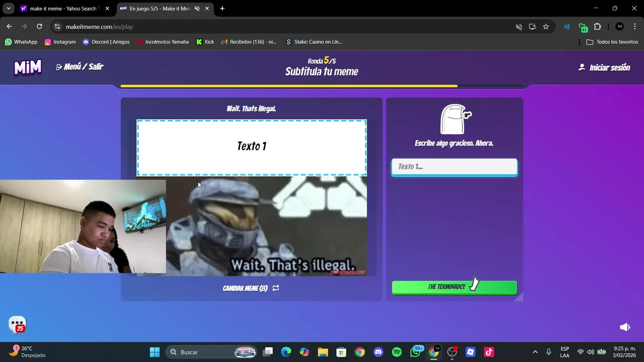The height and width of the screenshot is (362, 644).
Task: Open the weather widget 26°C Despejado
Action: coord(28,351)
